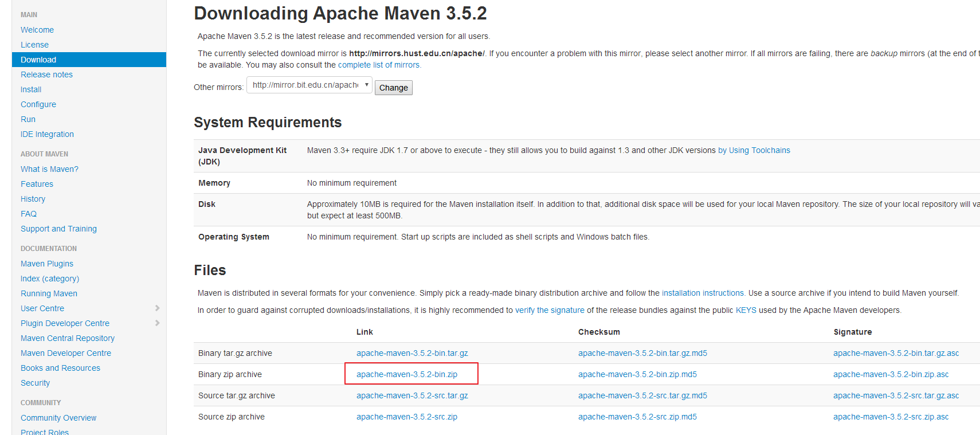The image size is (980, 435).
Task: Open the Other mirrors dropdown
Action: [x=309, y=85]
